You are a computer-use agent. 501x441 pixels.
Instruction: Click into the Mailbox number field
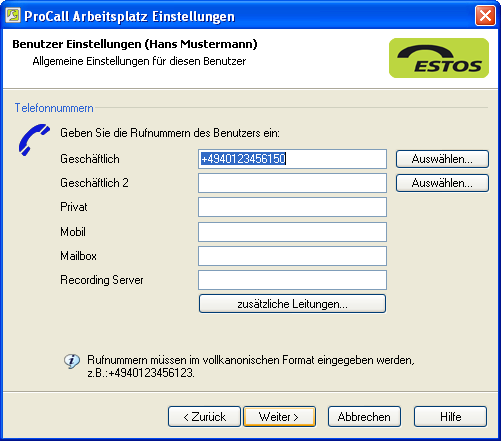click(292, 256)
